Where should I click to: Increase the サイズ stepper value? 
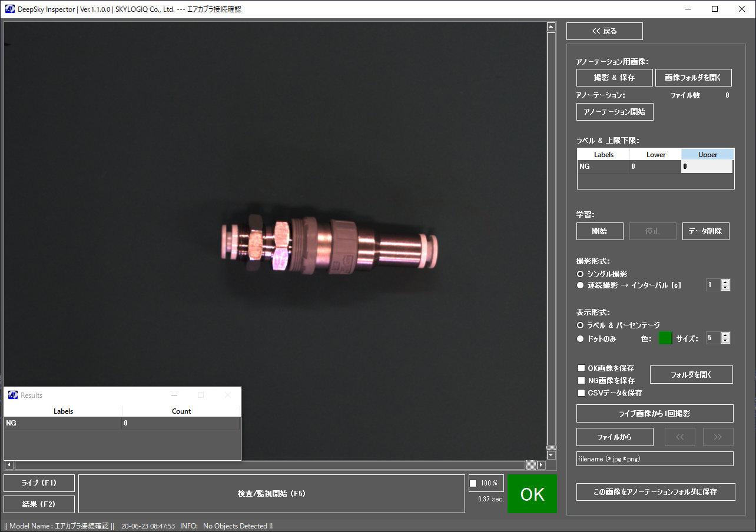point(725,335)
